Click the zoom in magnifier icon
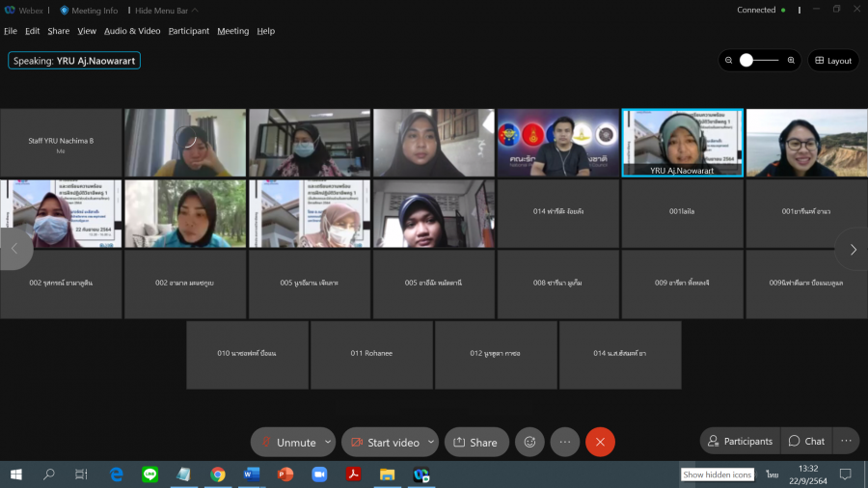Image resolution: width=868 pixels, height=488 pixels. click(792, 60)
